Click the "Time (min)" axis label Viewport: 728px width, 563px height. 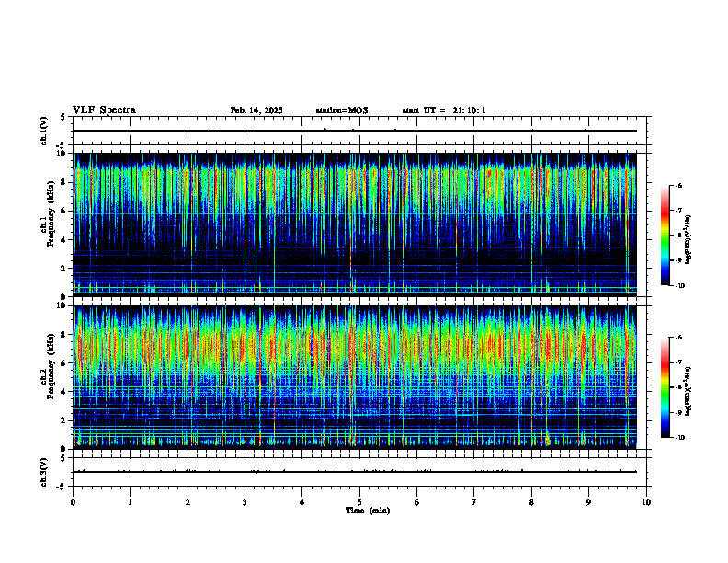click(368, 511)
